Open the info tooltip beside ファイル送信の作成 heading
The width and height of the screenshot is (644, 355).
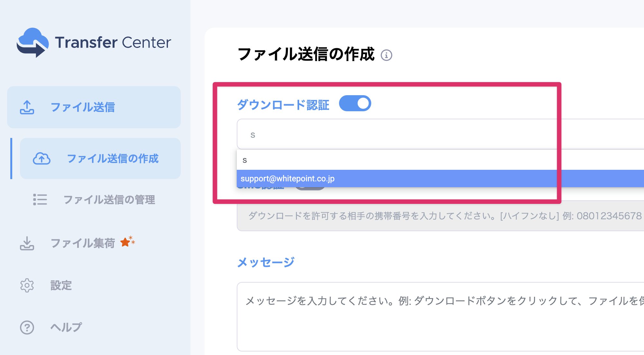[387, 55]
